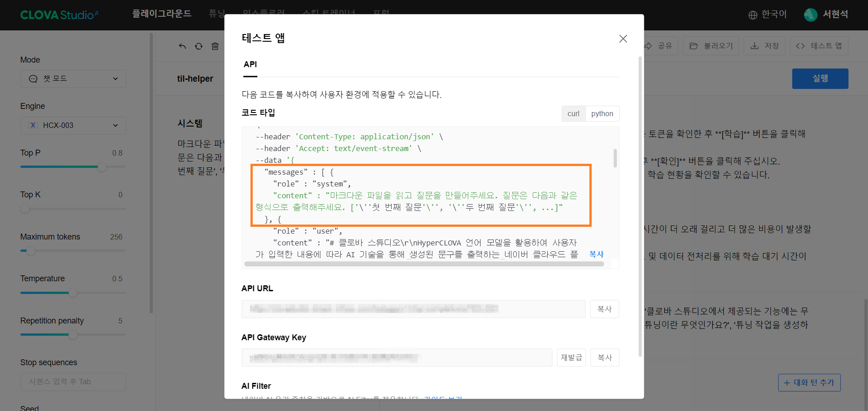Adjust the Top P slider
The width and height of the screenshot is (868, 411).
[x=103, y=167]
